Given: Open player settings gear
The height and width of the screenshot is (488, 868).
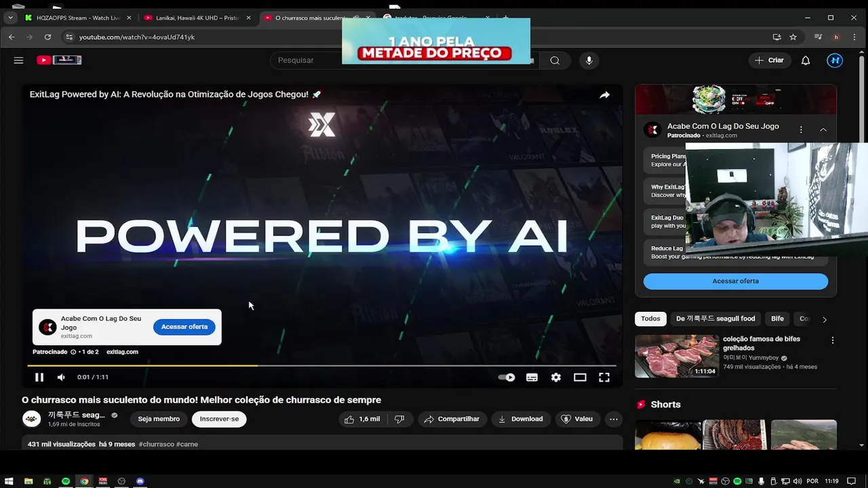Looking at the screenshot, I should click(556, 378).
